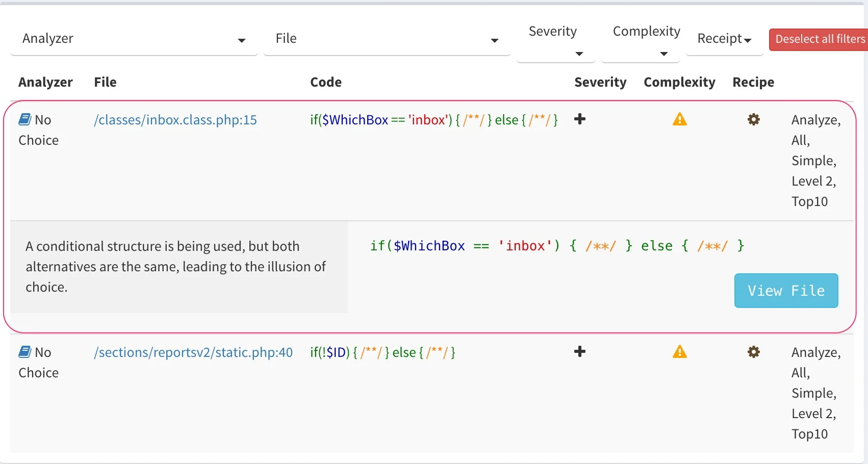868x464 pixels.
Task: Click the documentation book icon beside first No Choice
Action: pos(24,119)
